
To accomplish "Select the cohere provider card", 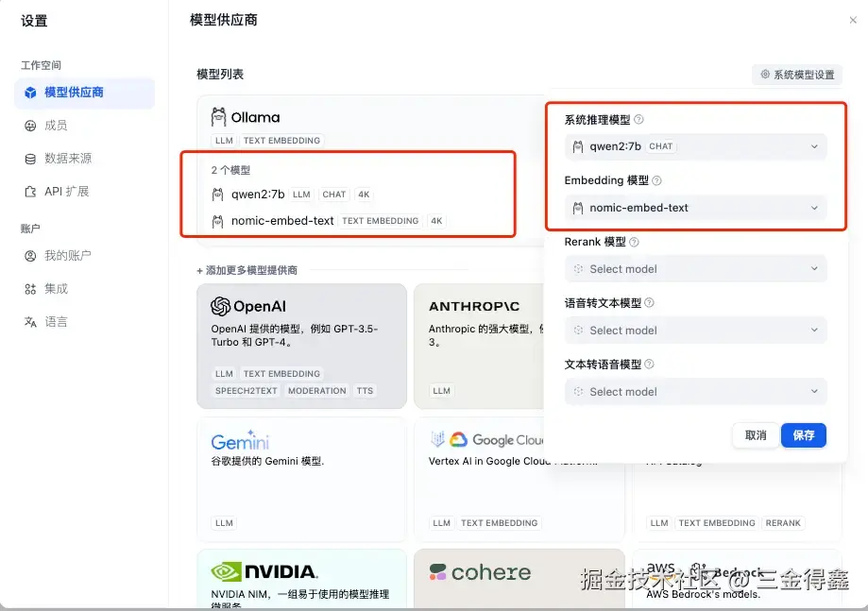I will pyautogui.click(x=519, y=578).
